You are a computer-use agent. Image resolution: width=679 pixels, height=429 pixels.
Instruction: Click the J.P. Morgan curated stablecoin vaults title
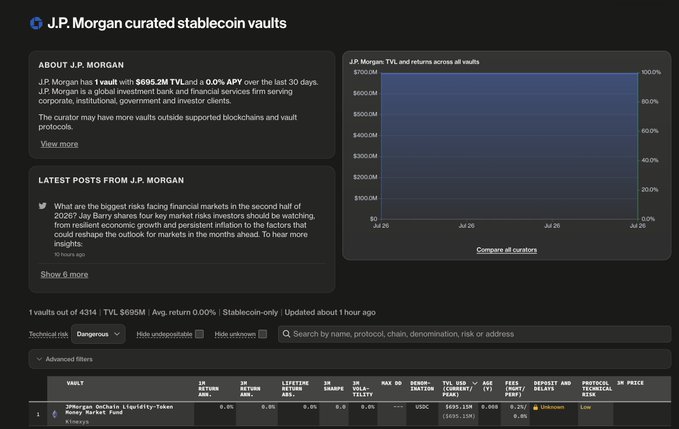[167, 23]
